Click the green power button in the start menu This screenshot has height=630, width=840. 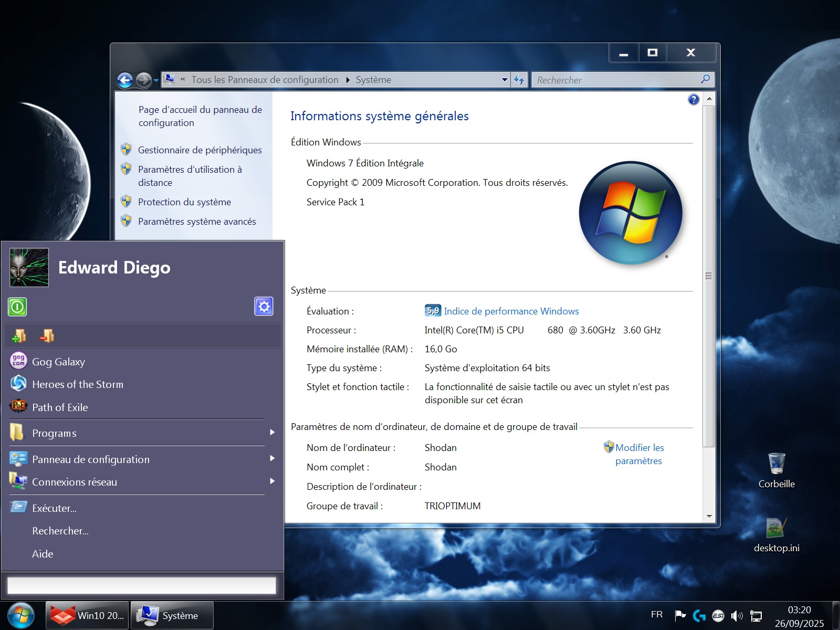(x=17, y=307)
